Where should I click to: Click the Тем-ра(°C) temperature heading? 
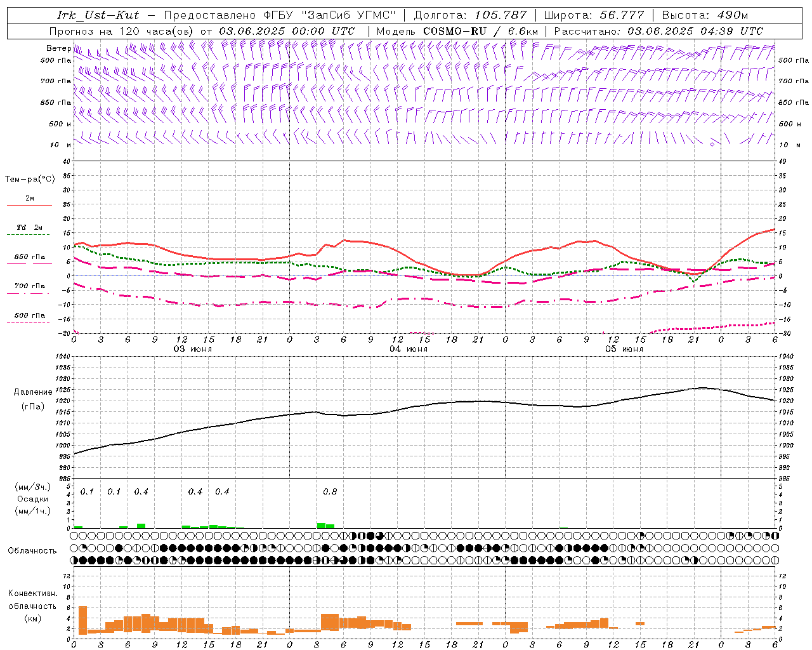30,180
